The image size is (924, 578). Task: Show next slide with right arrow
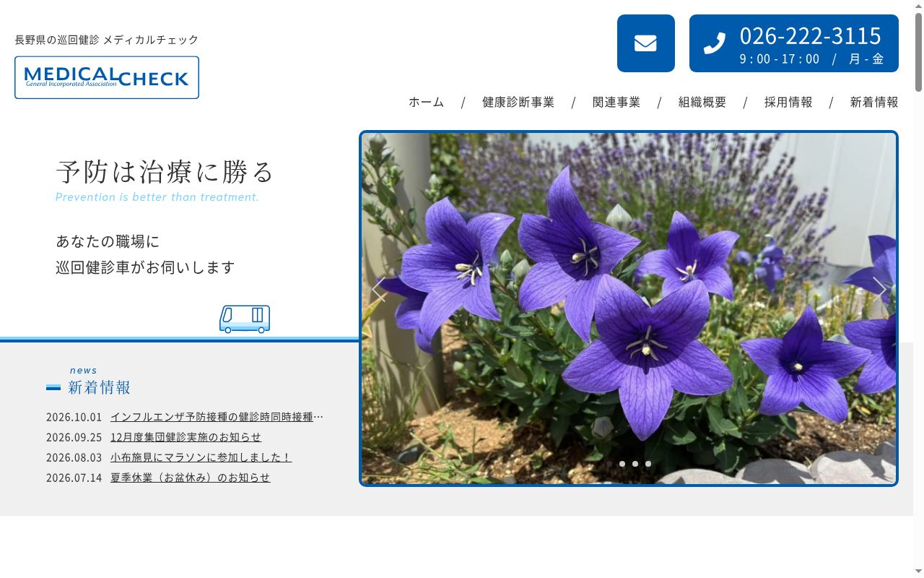[x=879, y=289]
